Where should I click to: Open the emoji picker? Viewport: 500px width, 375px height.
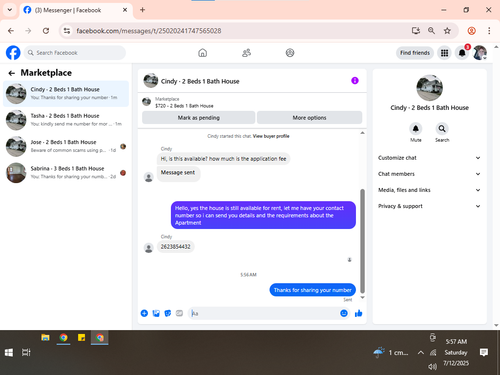[344, 313]
